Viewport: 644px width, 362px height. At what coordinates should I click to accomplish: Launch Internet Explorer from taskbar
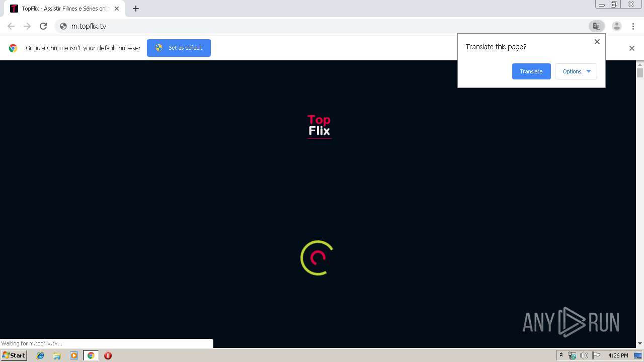(40, 355)
